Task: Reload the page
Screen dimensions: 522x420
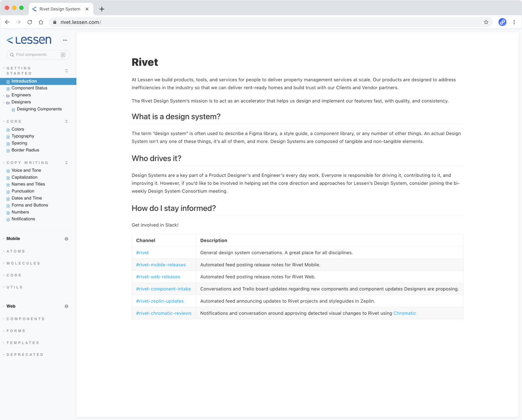Action: (30, 22)
